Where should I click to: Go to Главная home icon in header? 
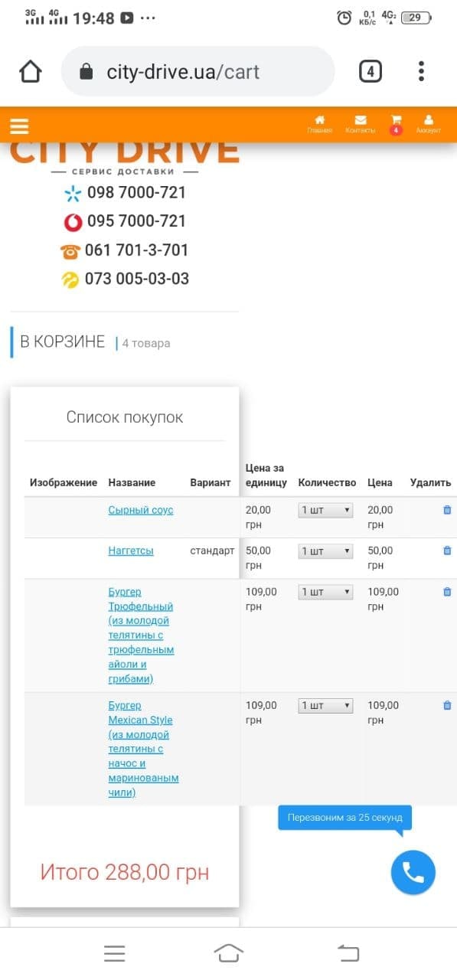pos(320,124)
